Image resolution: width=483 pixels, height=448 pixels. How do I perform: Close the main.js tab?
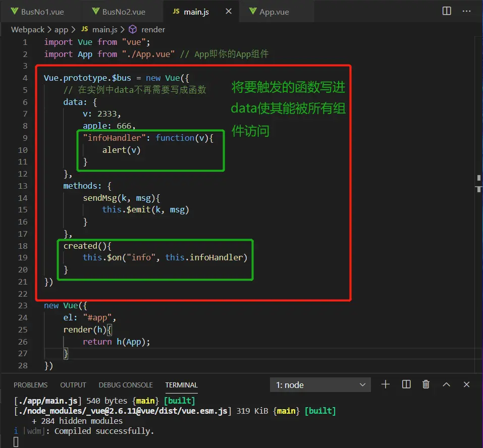click(229, 12)
